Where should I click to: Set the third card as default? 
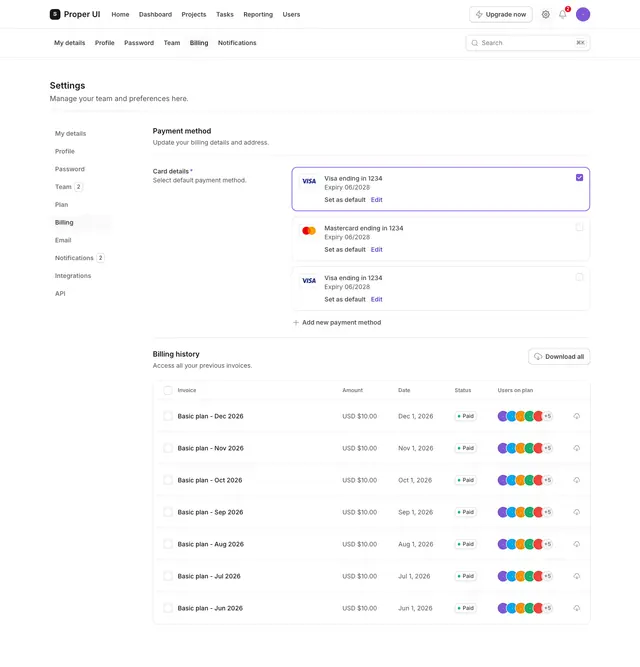pos(345,299)
